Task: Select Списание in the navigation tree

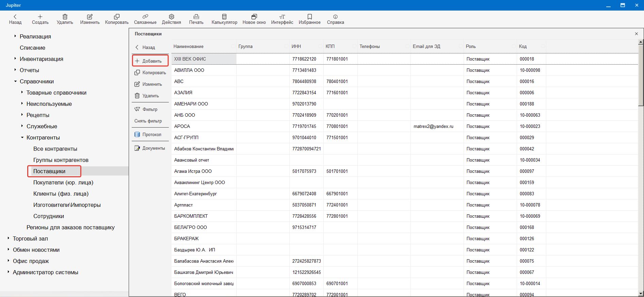Action: tap(32, 48)
